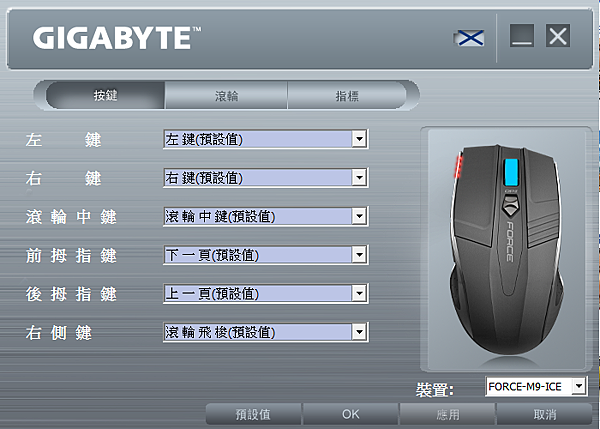The width and height of the screenshot is (600, 429).
Task: Open the 滾輪中鍵(預設值) dropdown arrow
Action: pyautogui.click(x=359, y=216)
